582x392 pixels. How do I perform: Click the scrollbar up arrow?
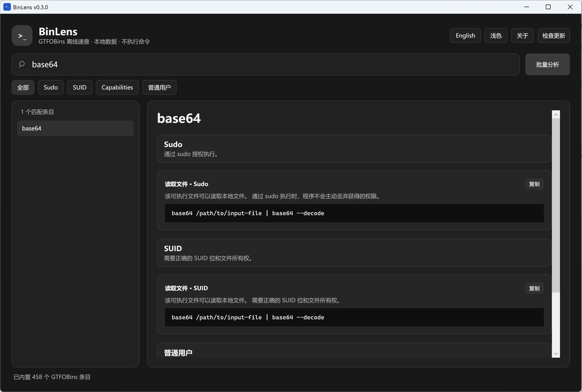click(556, 115)
